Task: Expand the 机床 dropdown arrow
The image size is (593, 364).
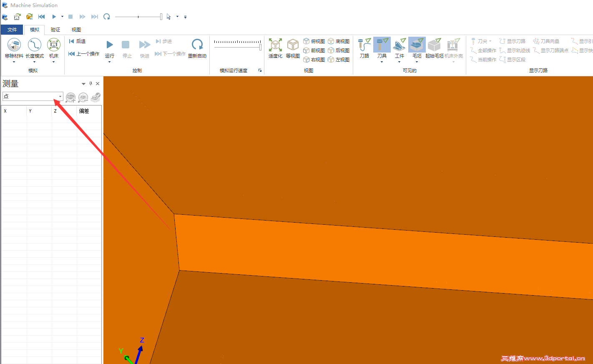Action: (x=54, y=62)
